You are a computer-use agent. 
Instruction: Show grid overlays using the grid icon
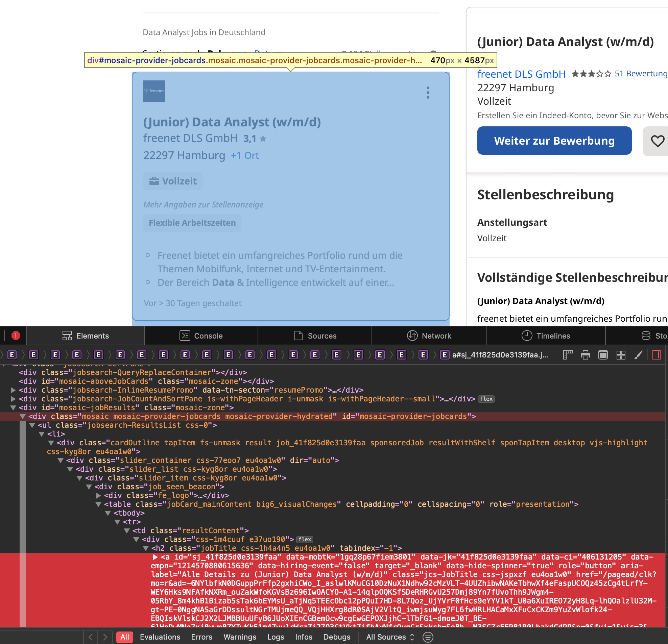[621, 354]
